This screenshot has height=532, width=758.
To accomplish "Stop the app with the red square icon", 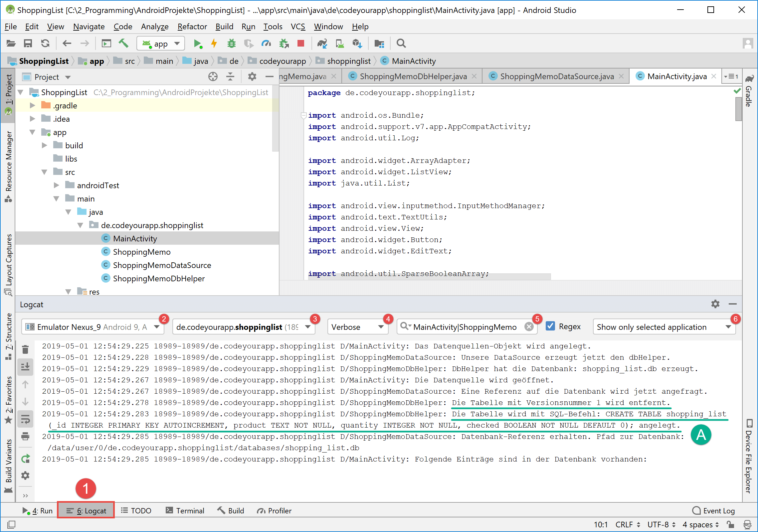I will (x=301, y=44).
